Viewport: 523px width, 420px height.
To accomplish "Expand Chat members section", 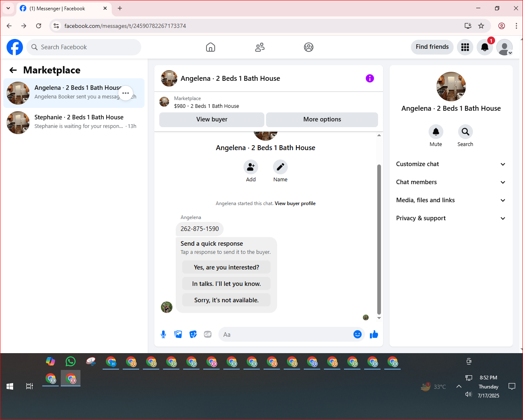I will point(451,182).
